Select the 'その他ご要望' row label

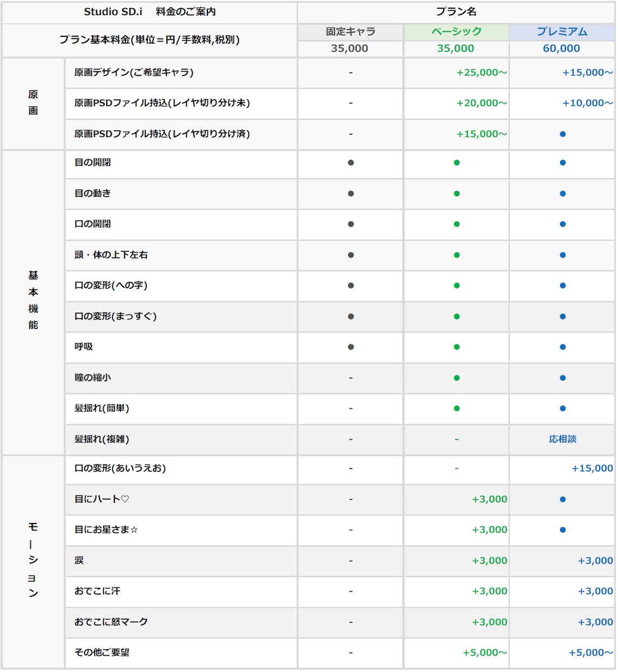102,652
